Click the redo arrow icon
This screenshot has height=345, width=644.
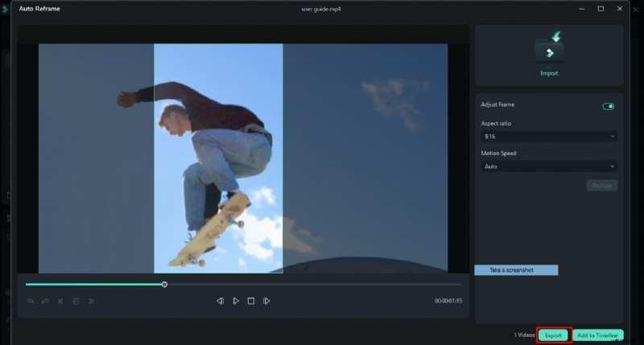point(46,301)
